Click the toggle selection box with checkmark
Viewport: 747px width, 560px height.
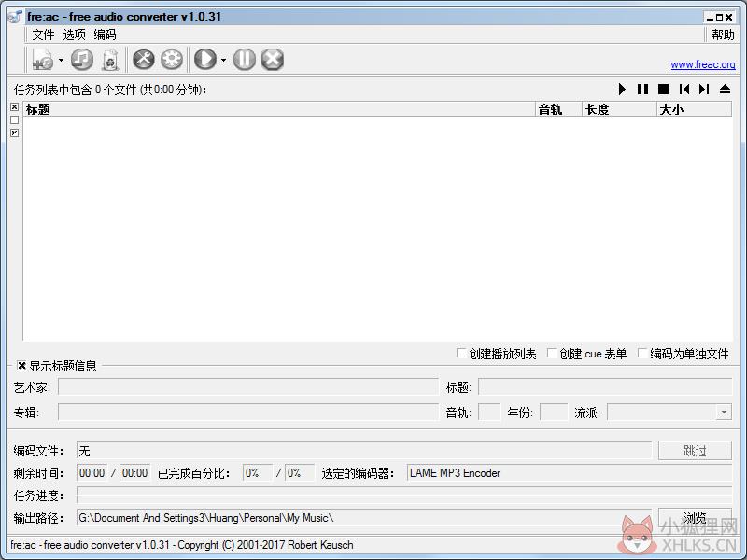click(x=14, y=133)
